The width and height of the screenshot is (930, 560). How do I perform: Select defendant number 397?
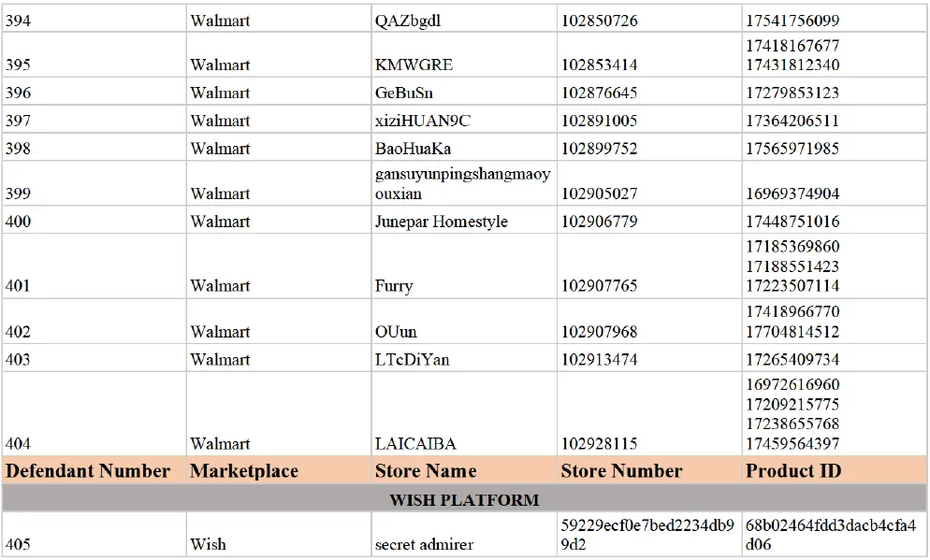pyautogui.click(x=18, y=121)
